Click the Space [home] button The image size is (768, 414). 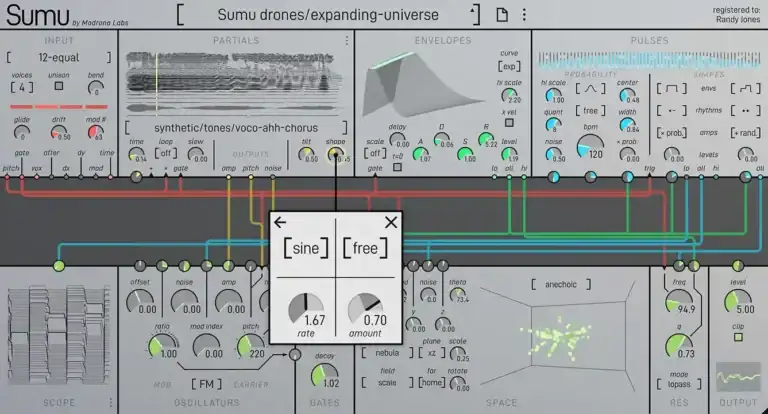pos(432,383)
